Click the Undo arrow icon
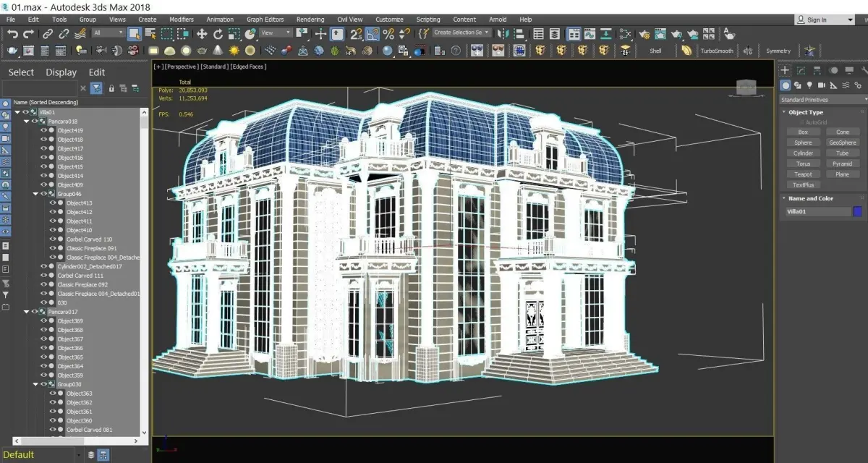The image size is (868, 463). [x=13, y=33]
